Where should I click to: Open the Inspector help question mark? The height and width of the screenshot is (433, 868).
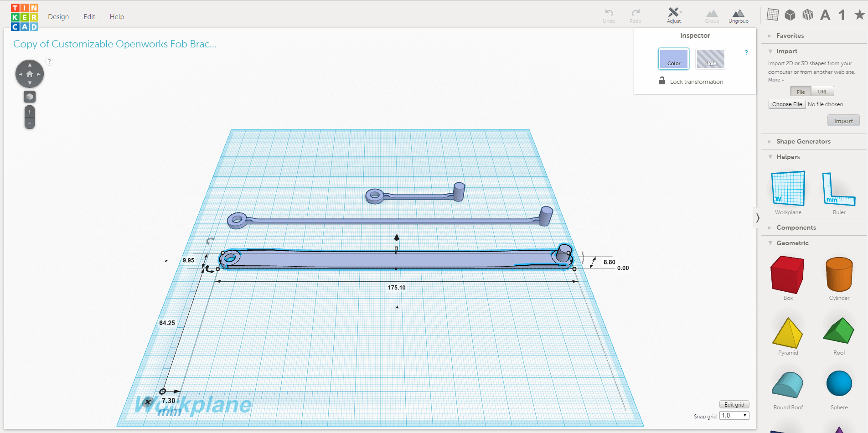click(x=746, y=52)
